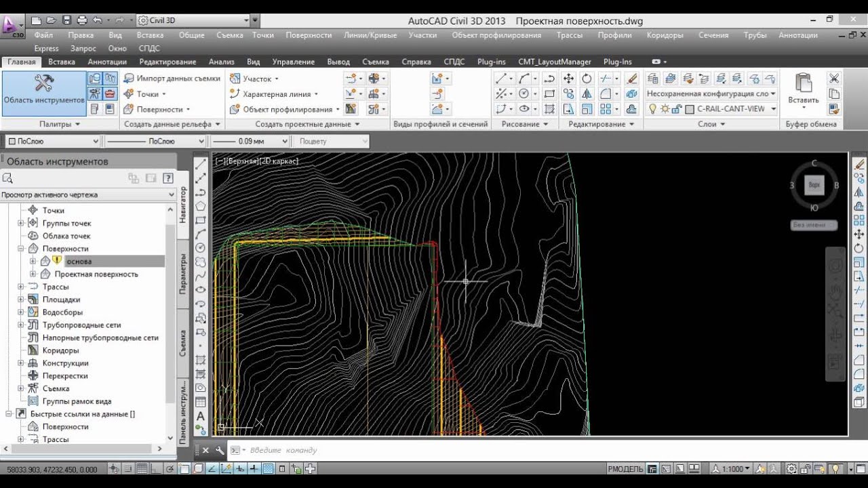Select the Erase tool in Редактирование panel

pos(632,79)
